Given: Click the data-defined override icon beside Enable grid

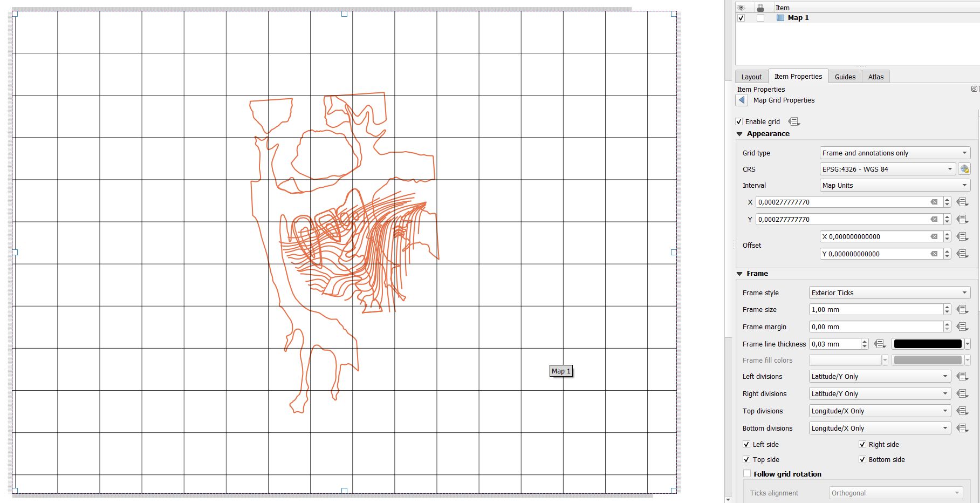Looking at the screenshot, I should click(x=793, y=121).
